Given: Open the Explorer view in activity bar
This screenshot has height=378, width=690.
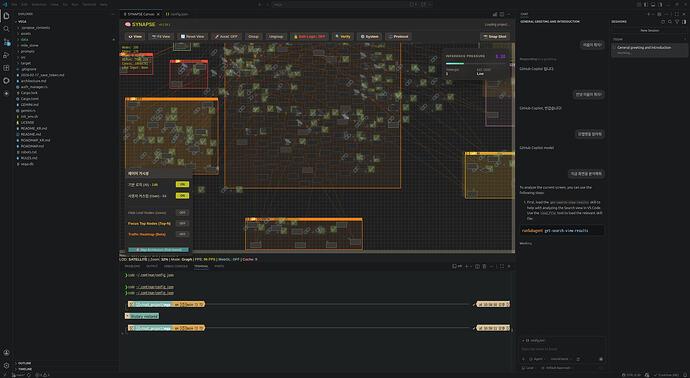Looking at the screenshot, I should [x=6, y=15].
